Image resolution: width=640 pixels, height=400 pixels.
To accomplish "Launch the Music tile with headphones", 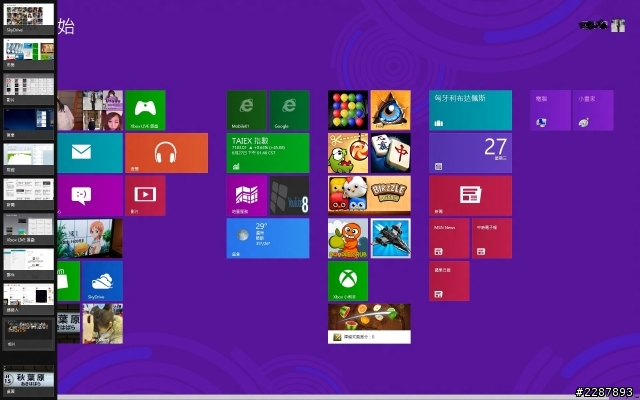I will tap(167, 153).
